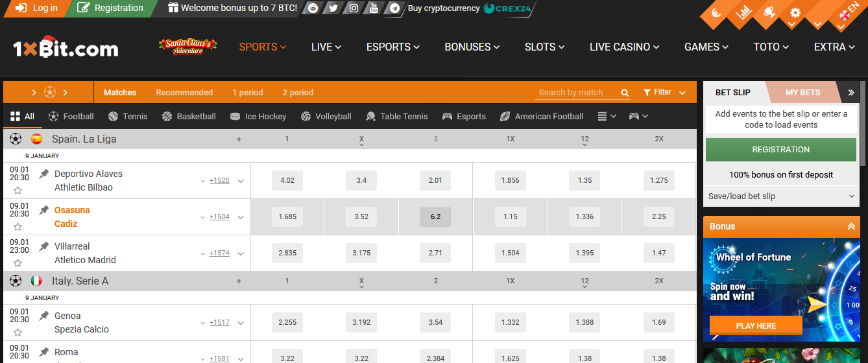Click PLAY HERE on Wheel of Fortune

(x=756, y=326)
